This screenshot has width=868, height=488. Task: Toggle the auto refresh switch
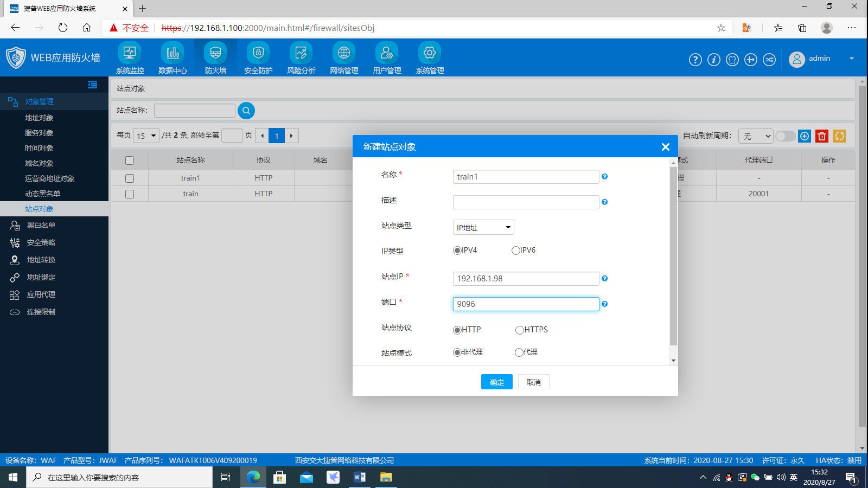[x=785, y=136]
